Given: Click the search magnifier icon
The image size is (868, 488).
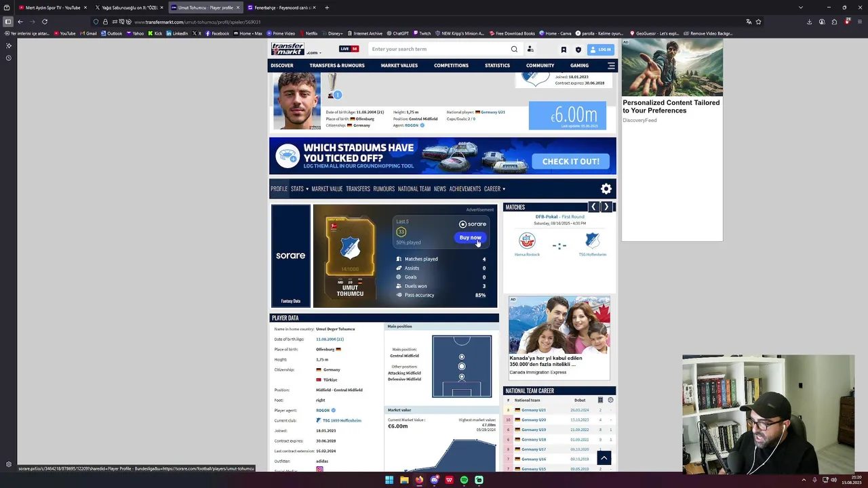Looking at the screenshot, I should (x=514, y=49).
